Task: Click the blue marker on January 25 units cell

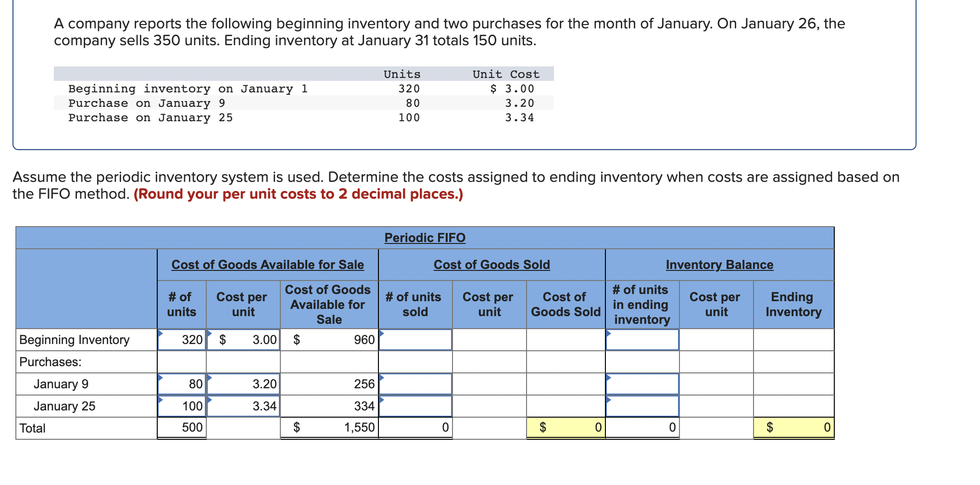Action: (161, 399)
